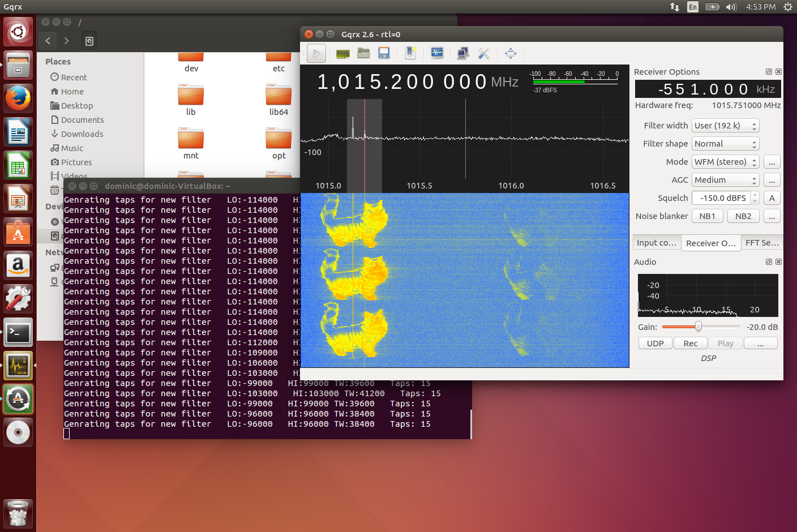Viewport: 797px width, 532px height.
Task: Toggle the Rec audio recording button
Action: pos(691,344)
